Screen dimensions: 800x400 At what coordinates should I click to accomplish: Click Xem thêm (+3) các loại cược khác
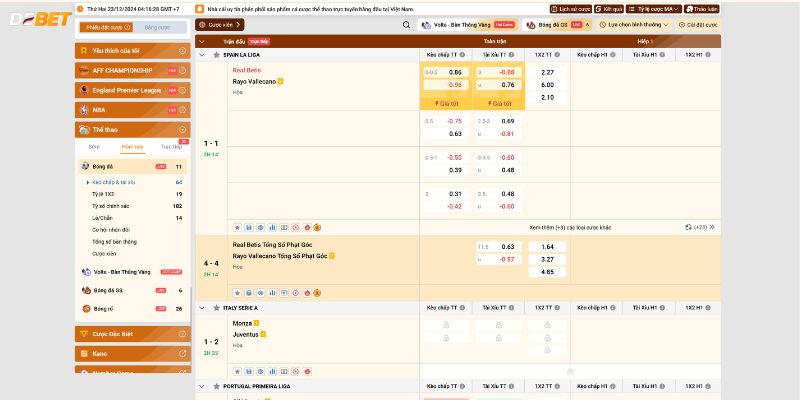pyautogui.click(x=570, y=228)
